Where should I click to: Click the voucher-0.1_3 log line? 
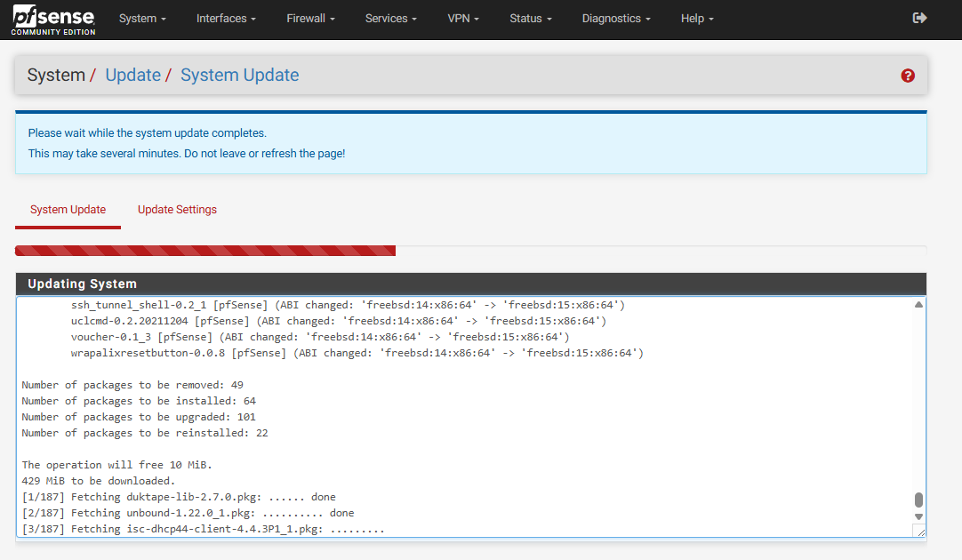point(320,337)
